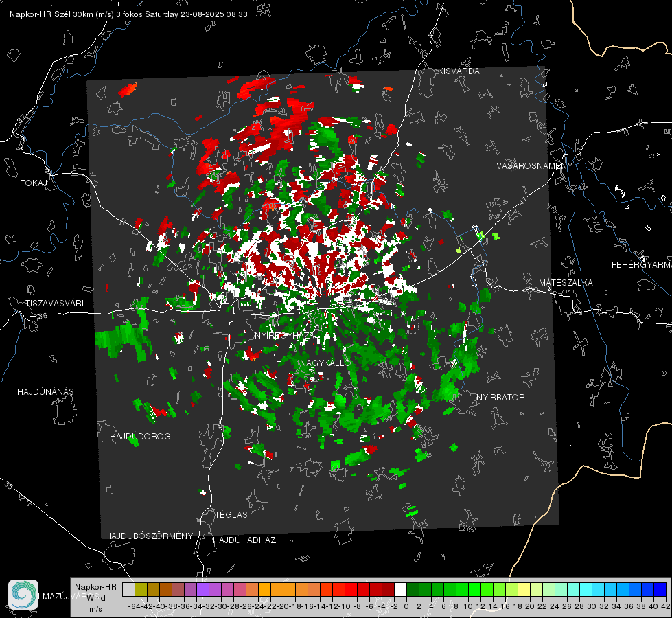Pick the dark red swatch between -4 and -2
This screenshot has width=672, height=618.
(388, 589)
